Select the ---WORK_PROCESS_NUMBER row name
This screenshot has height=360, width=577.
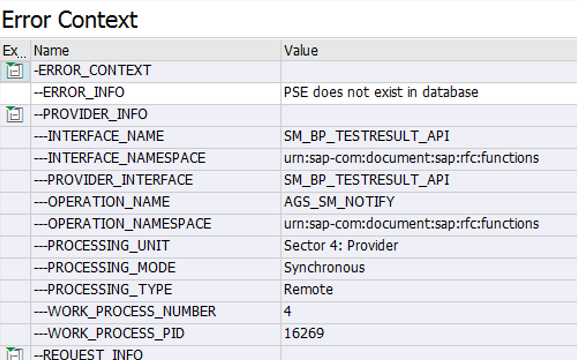125,311
